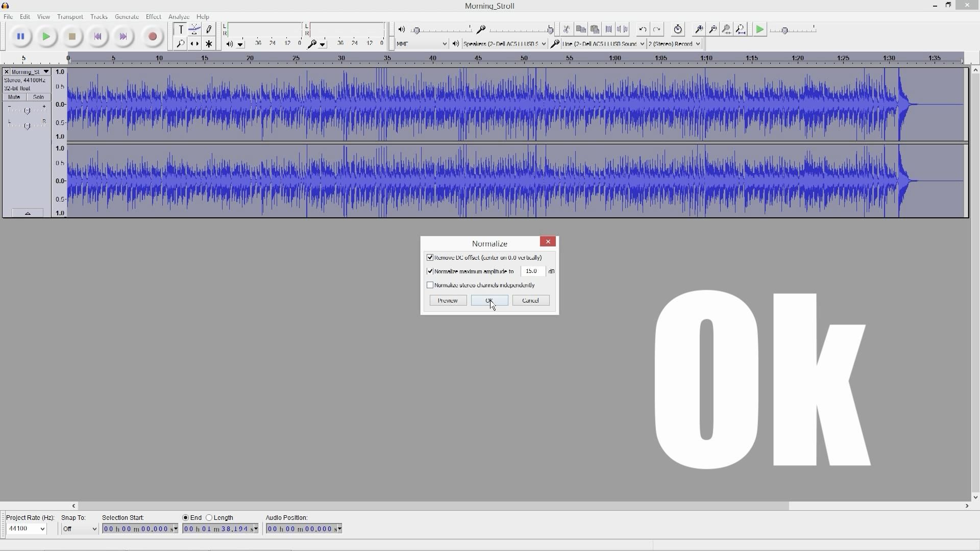Open the Effect menu
Image resolution: width=980 pixels, height=551 pixels.
153,16
